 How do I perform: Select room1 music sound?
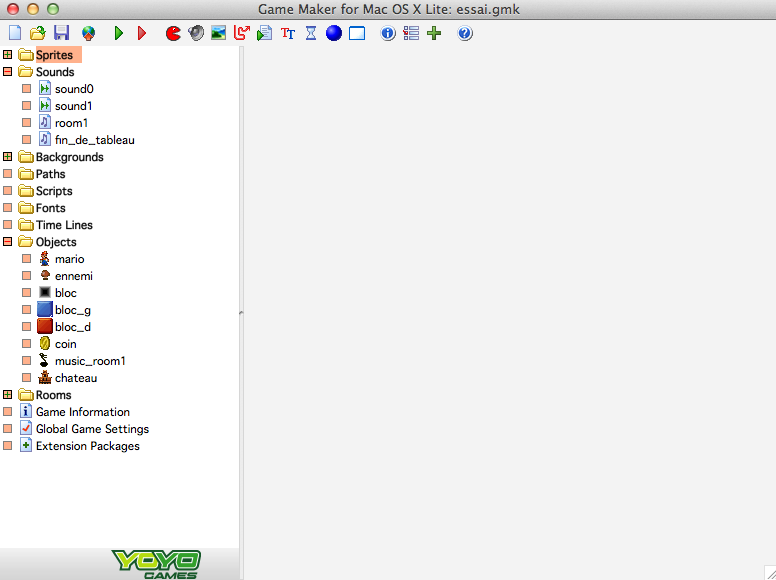click(x=71, y=123)
